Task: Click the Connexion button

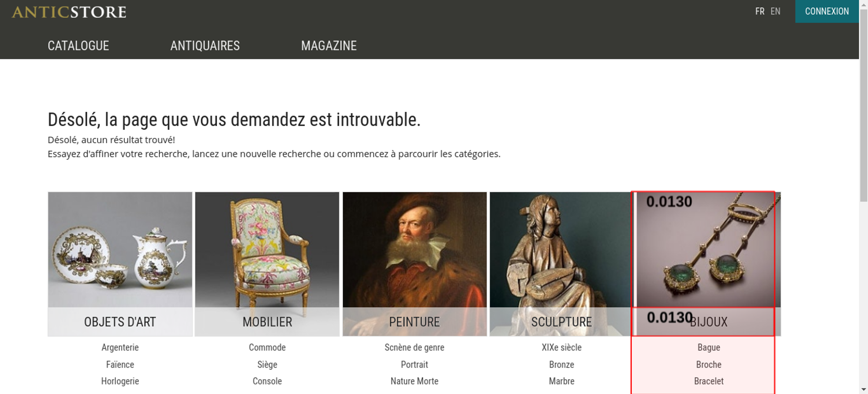Action: point(827,11)
